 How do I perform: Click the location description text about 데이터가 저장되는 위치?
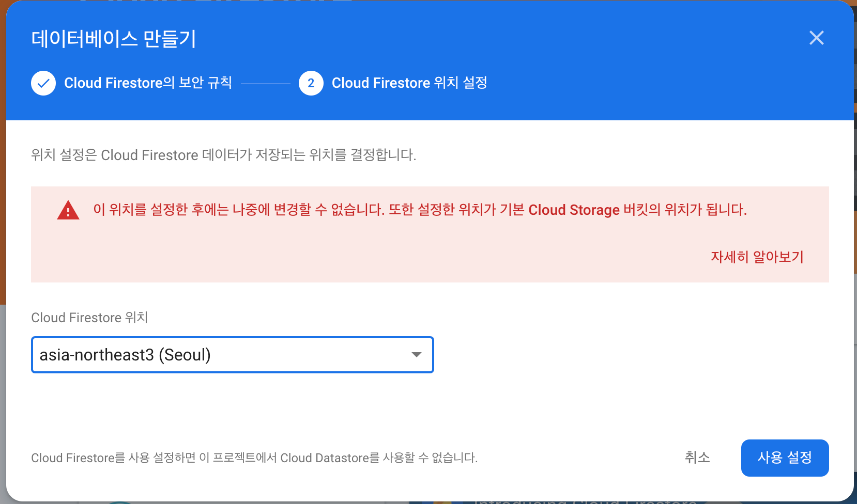click(224, 155)
